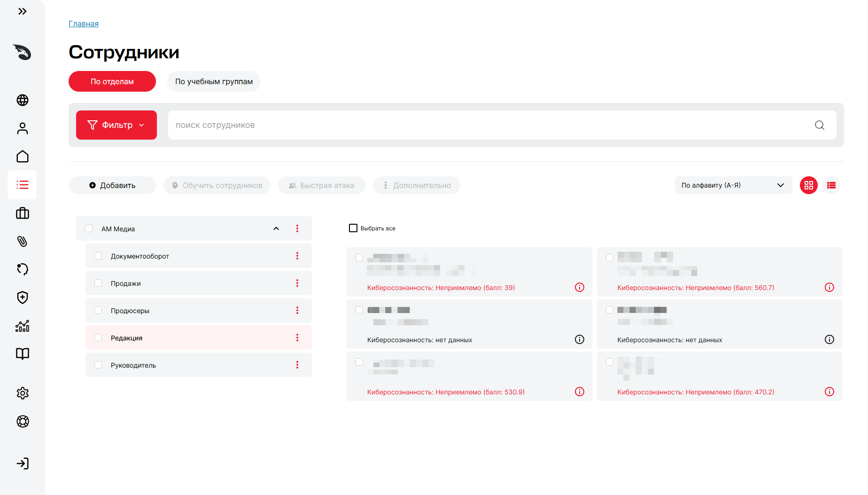Select employee card with балл: 530.9

(x=359, y=362)
